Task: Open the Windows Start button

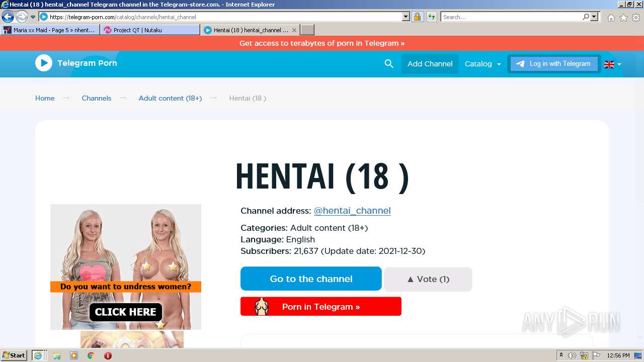Action: pos(14,355)
